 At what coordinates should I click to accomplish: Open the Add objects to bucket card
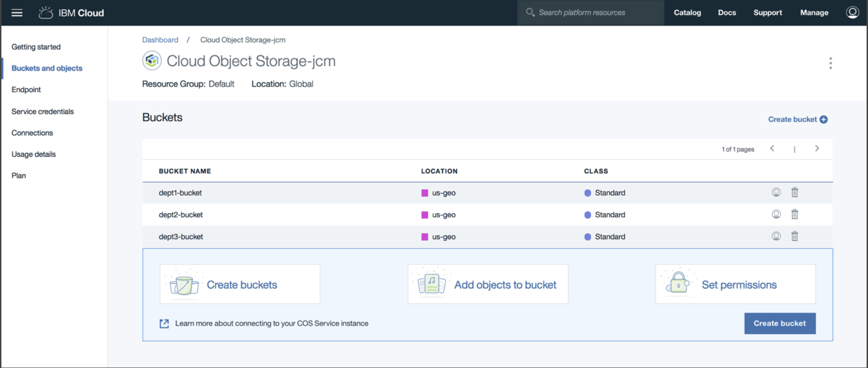click(x=488, y=284)
